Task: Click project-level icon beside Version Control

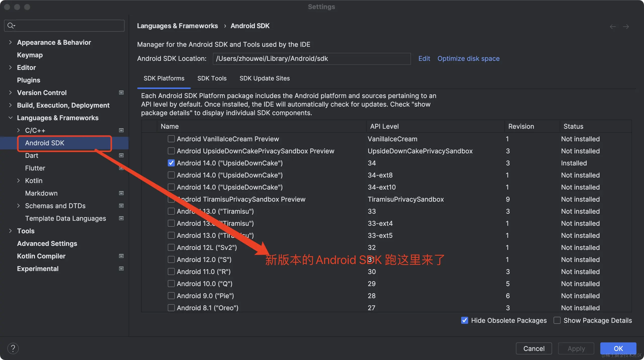Action: click(121, 93)
